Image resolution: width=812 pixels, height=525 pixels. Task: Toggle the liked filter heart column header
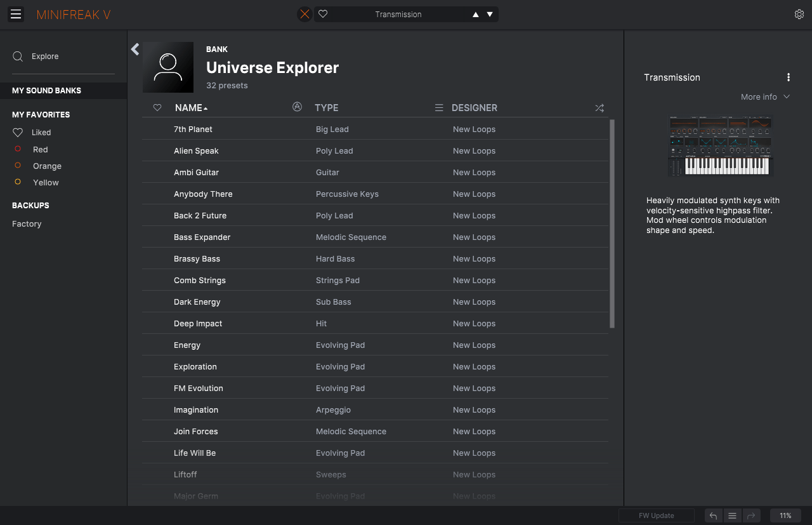pos(157,108)
